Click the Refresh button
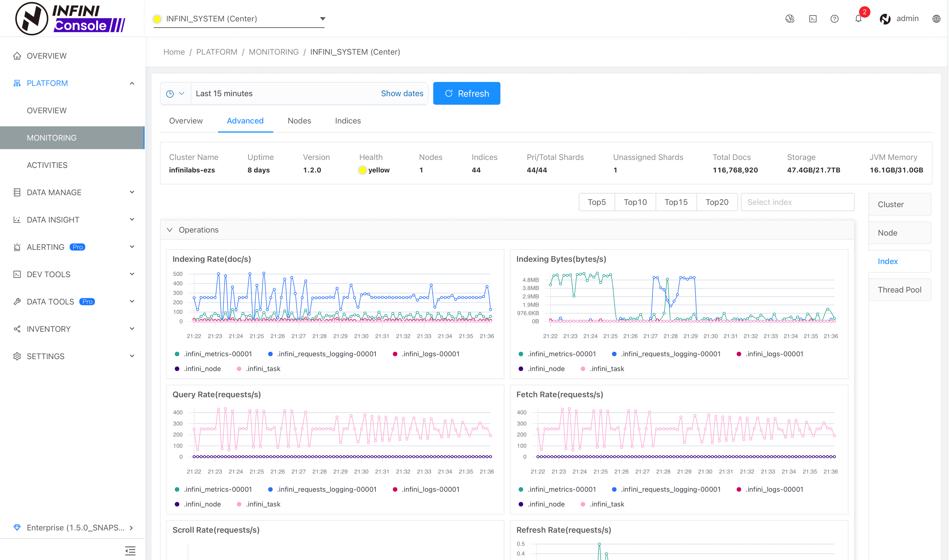The height and width of the screenshot is (560, 949). click(x=467, y=94)
